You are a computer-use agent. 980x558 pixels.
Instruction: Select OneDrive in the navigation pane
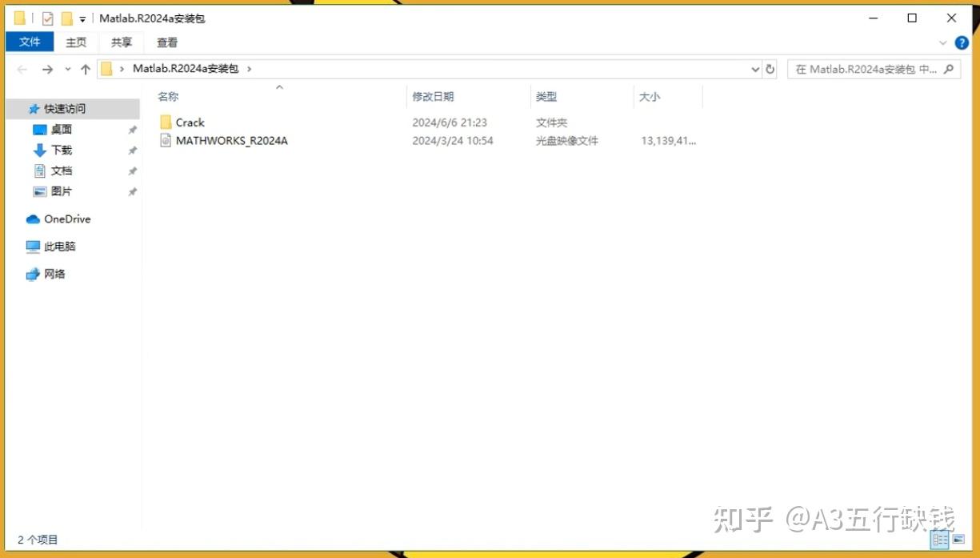[x=65, y=219]
